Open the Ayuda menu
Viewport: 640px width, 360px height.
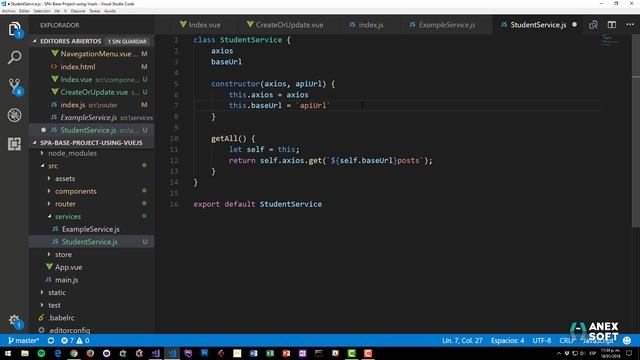pos(110,11)
